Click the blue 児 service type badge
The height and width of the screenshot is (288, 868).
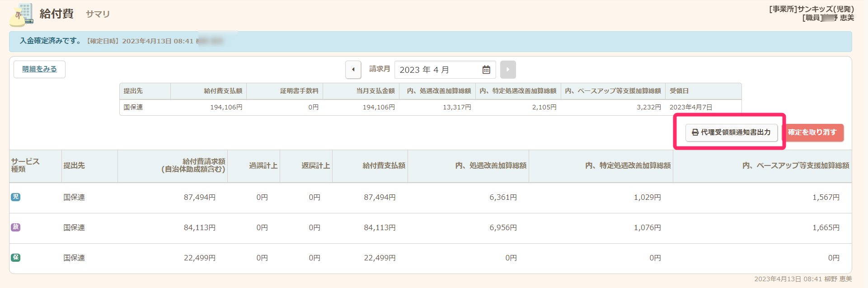pyautogui.click(x=16, y=197)
